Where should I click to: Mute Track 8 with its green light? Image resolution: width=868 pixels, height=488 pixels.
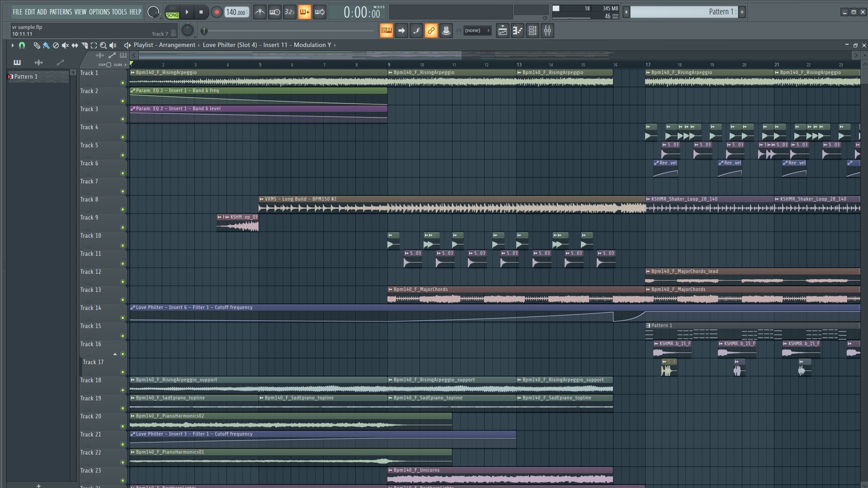point(123,210)
